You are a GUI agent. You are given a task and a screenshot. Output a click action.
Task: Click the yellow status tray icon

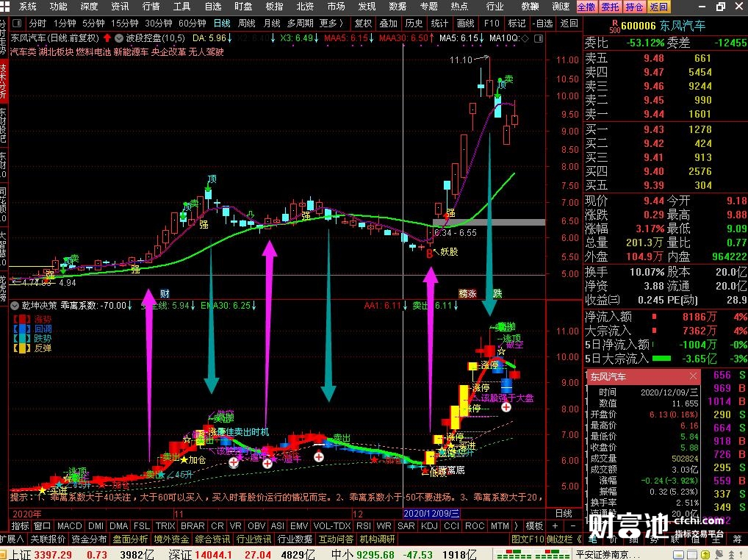pos(707,555)
